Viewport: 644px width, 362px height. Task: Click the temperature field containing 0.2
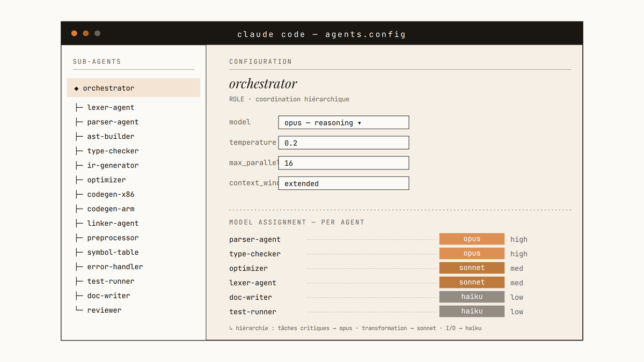[343, 143]
